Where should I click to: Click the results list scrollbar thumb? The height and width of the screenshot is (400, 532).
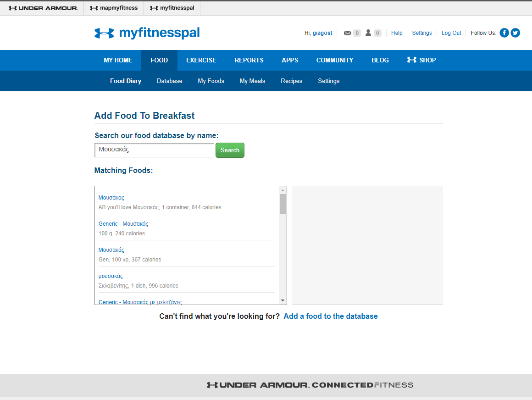pyautogui.click(x=283, y=204)
